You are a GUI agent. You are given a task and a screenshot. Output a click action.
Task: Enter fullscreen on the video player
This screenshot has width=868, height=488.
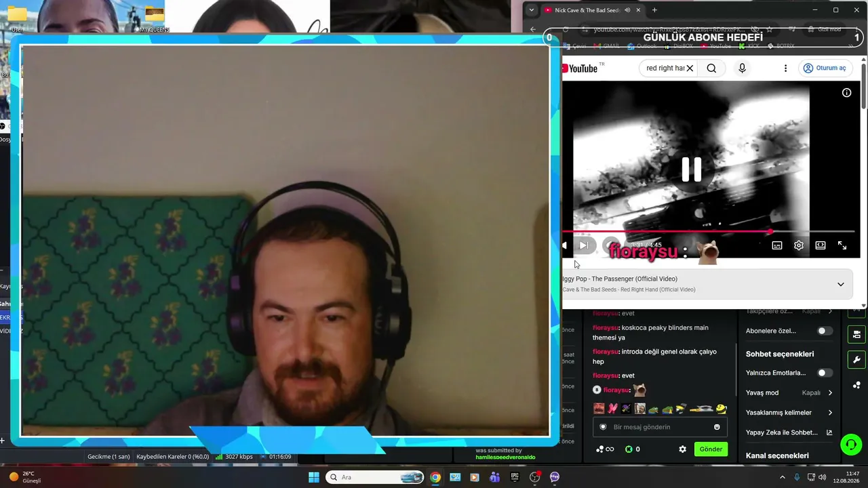842,245
